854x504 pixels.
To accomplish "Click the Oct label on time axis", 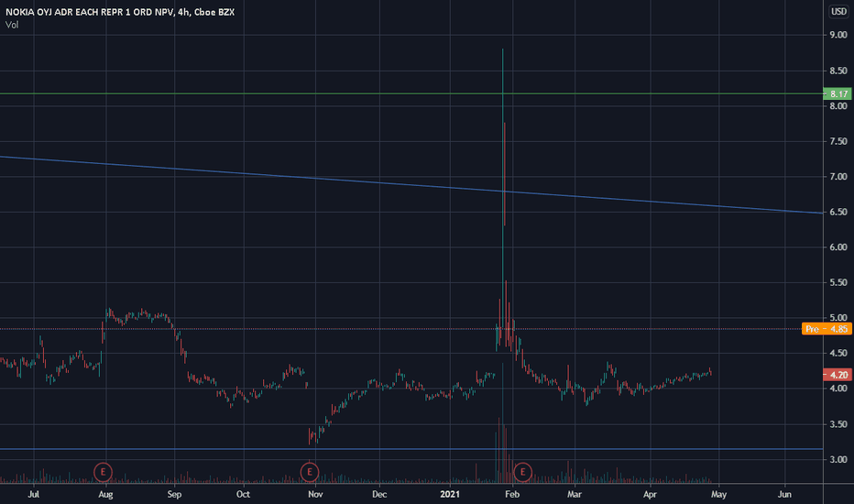I will (x=243, y=494).
